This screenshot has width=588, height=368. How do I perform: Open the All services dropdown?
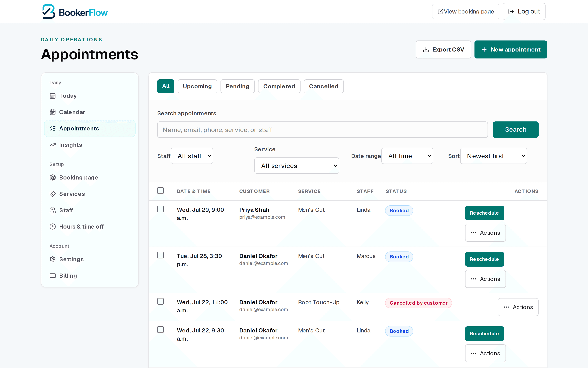[x=297, y=166]
